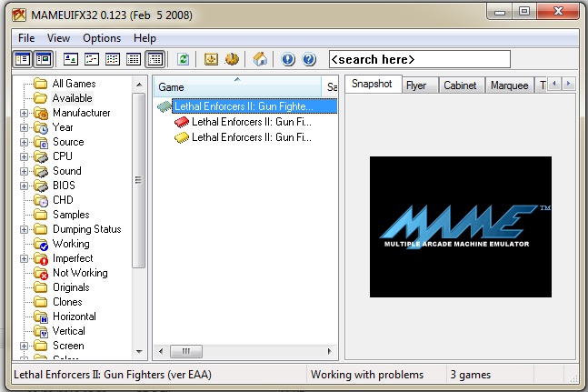Select the Snapshot tab
The image size is (588, 392).
click(x=373, y=84)
